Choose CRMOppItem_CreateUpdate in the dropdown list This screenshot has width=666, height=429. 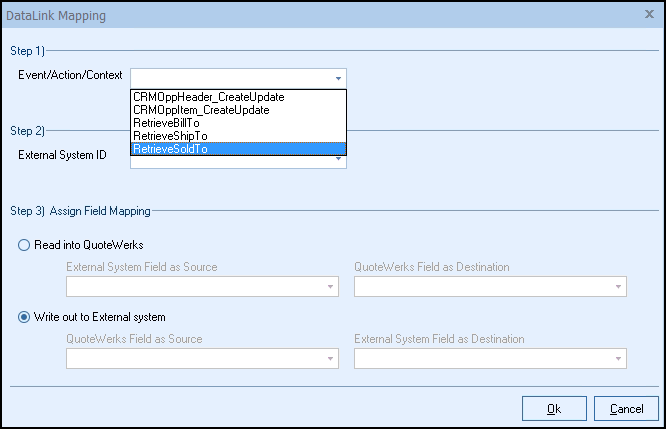pos(201,110)
